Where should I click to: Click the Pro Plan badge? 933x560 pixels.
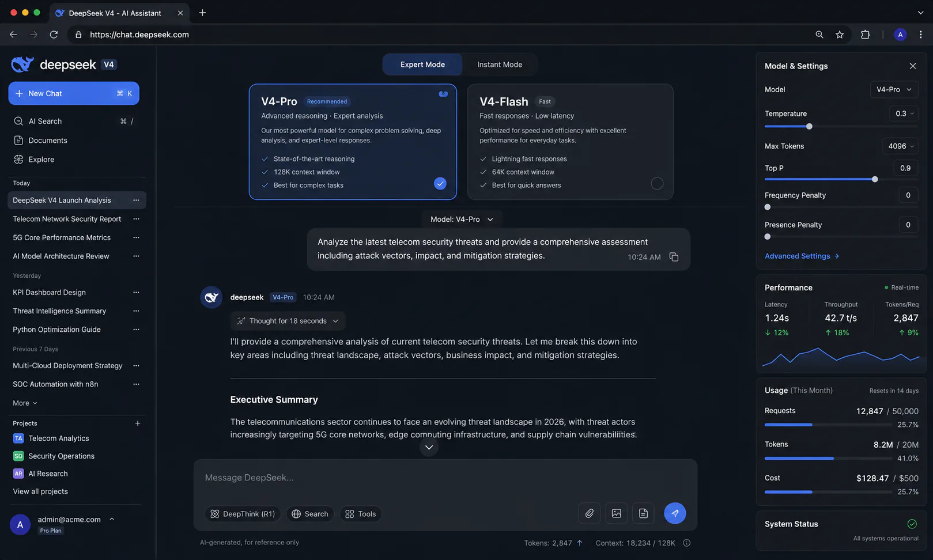(x=51, y=531)
